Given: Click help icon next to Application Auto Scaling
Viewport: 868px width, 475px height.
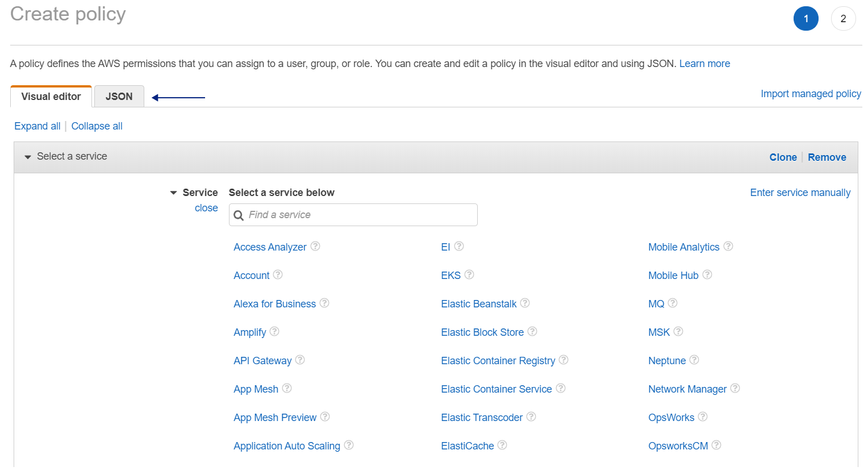Looking at the screenshot, I should point(349,445).
